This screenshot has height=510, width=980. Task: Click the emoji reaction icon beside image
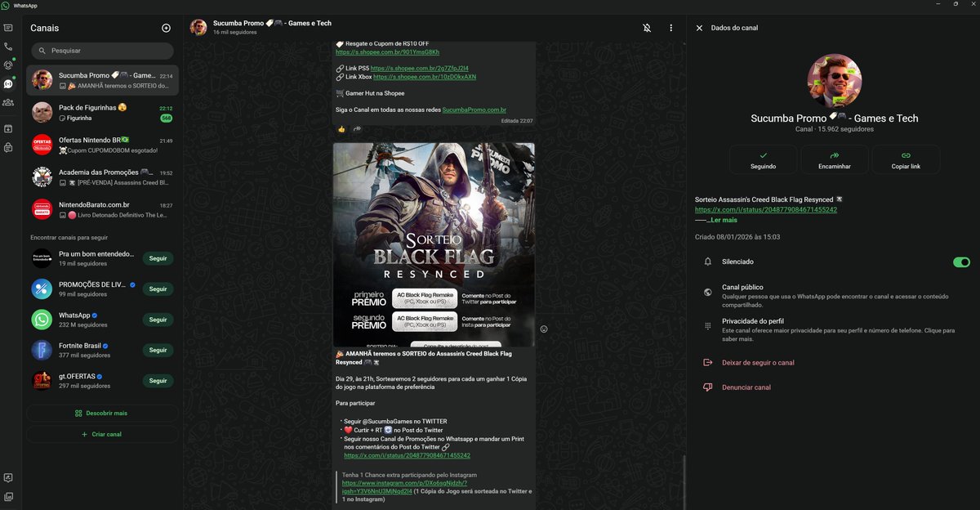(544, 329)
